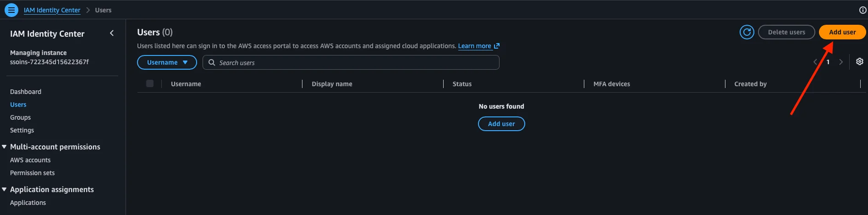Viewport: 868px width, 215px height.
Task: Follow the Learn more link
Action: (474, 46)
